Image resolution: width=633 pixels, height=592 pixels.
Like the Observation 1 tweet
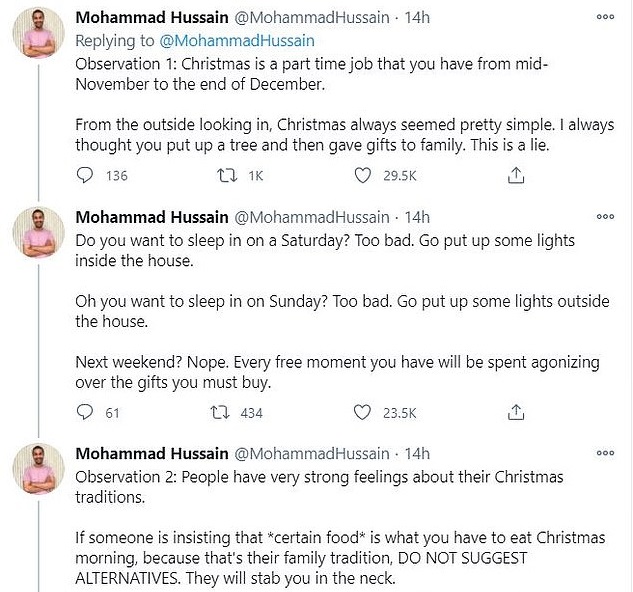(363, 175)
